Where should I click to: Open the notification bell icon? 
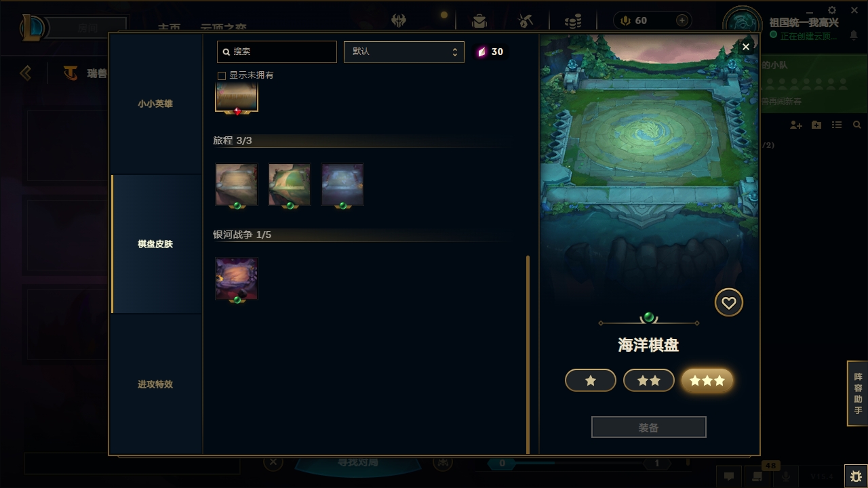(854, 36)
